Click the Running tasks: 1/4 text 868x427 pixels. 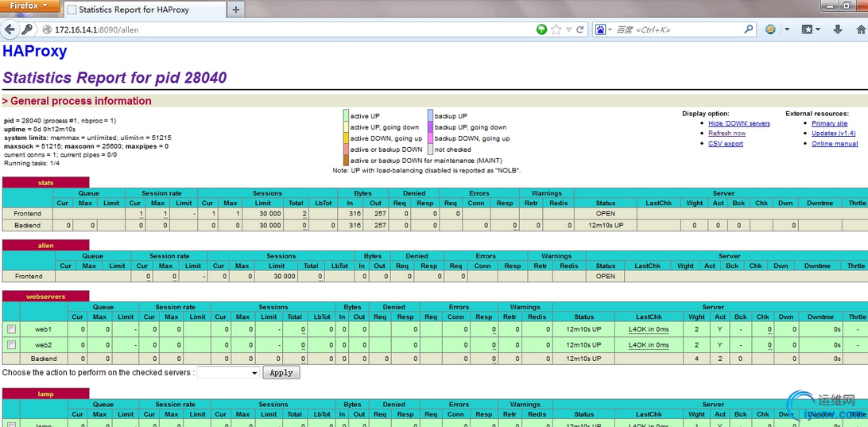pos(32,163)
